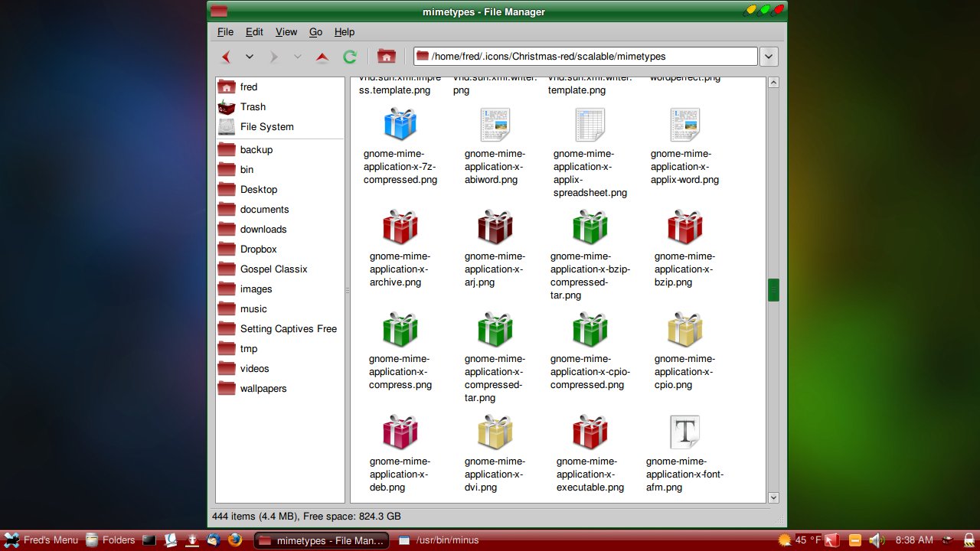980x551 pixels.
Task: Open the Go menu
Action: coord(315,32)
